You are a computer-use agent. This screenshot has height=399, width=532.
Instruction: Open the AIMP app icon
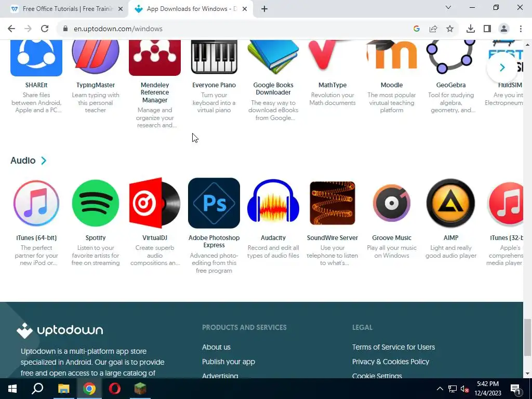coord(451,203)
